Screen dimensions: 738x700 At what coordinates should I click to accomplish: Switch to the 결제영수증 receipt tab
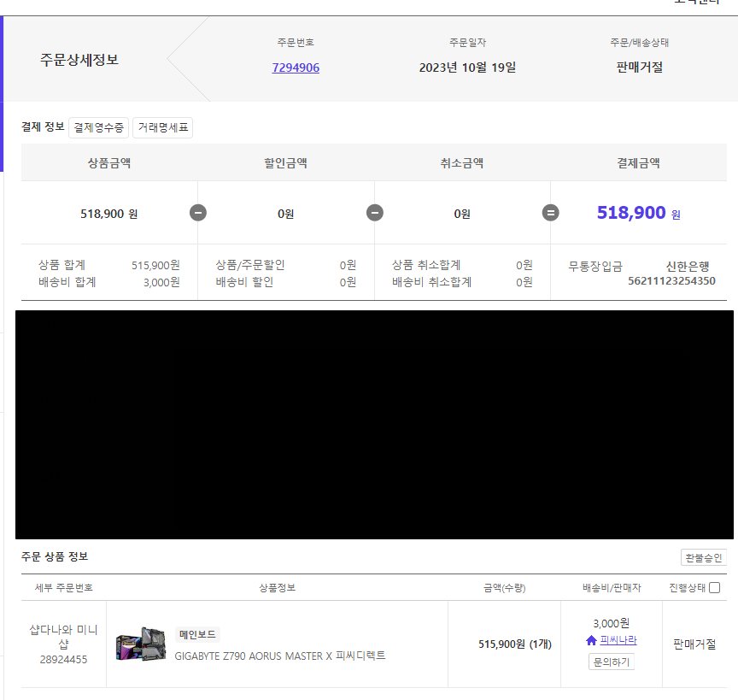tap(97, 127)
